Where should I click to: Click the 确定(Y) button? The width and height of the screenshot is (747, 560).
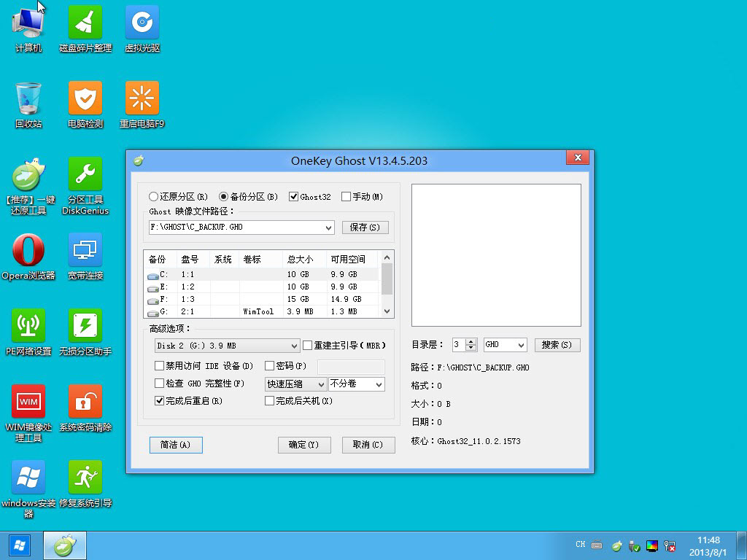(304, 445)
